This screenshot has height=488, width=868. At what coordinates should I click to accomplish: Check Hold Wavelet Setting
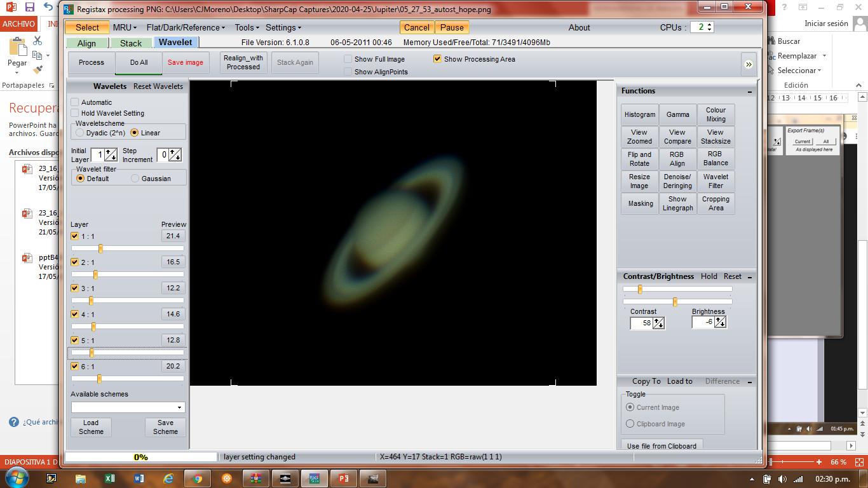[x=75, y=113]
